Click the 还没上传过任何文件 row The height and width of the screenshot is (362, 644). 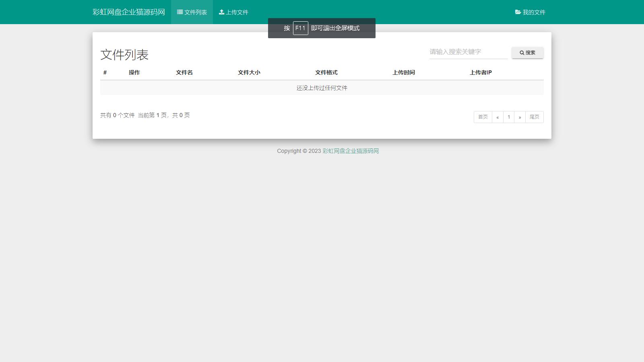pos(322,88)
